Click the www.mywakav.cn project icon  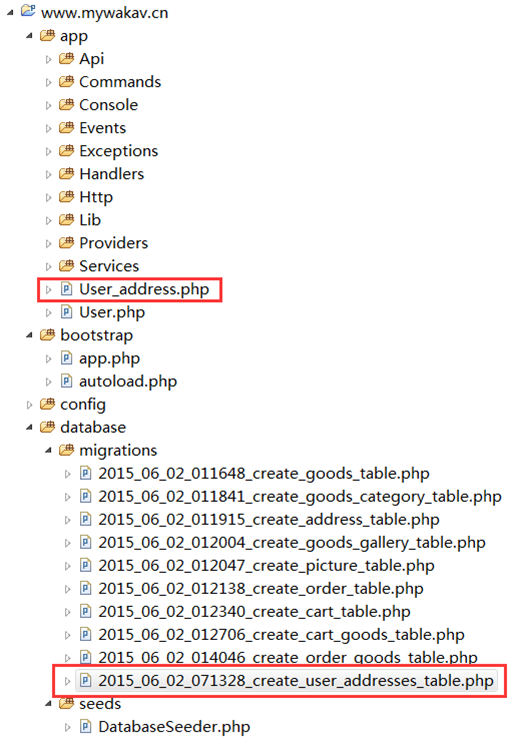pyautogui.click(x=28, y=11)
